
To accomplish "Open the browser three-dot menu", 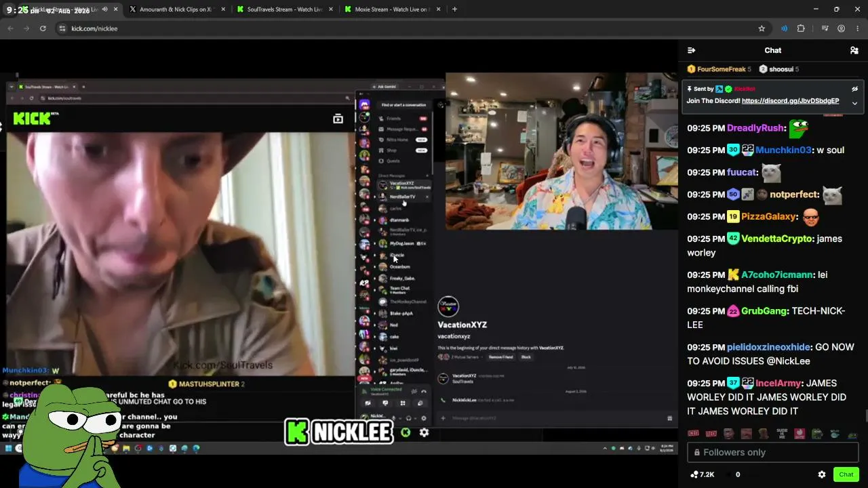I will 858,28.
